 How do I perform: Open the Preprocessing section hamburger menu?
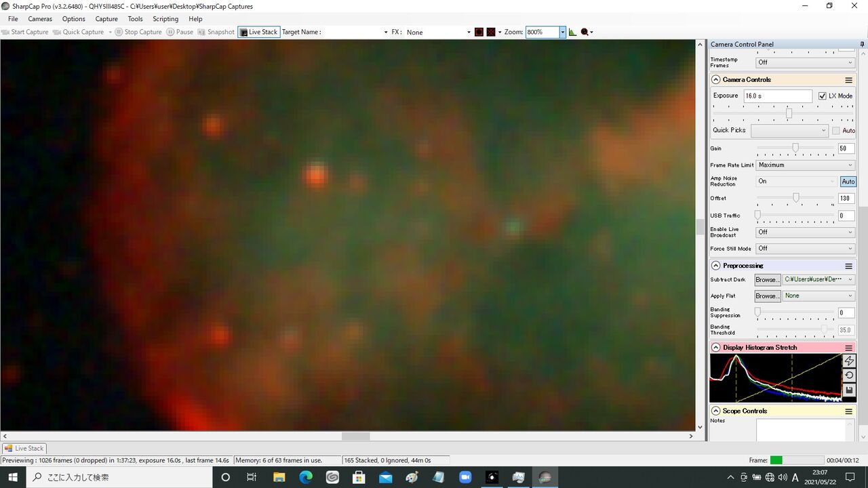click(848, 266)
